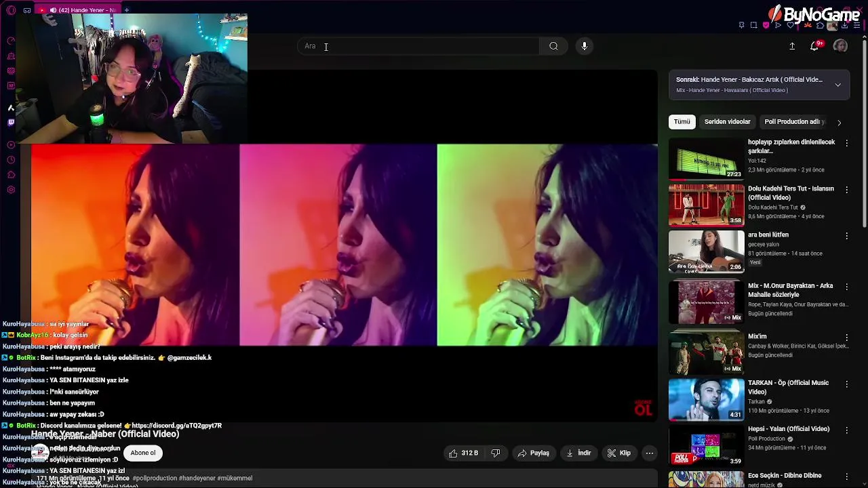Click the send flow arrow icon
Viewport: 868px width, 488px height.
778,25
